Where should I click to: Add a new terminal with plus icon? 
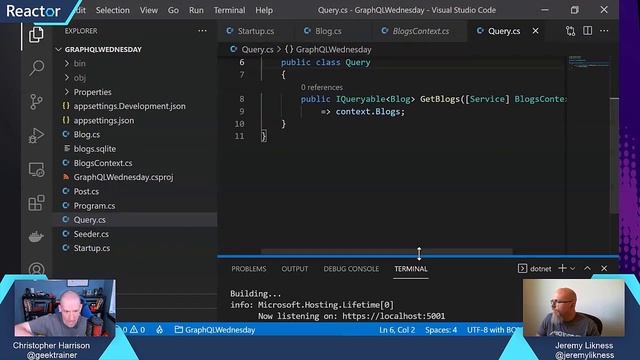(562, 268)
